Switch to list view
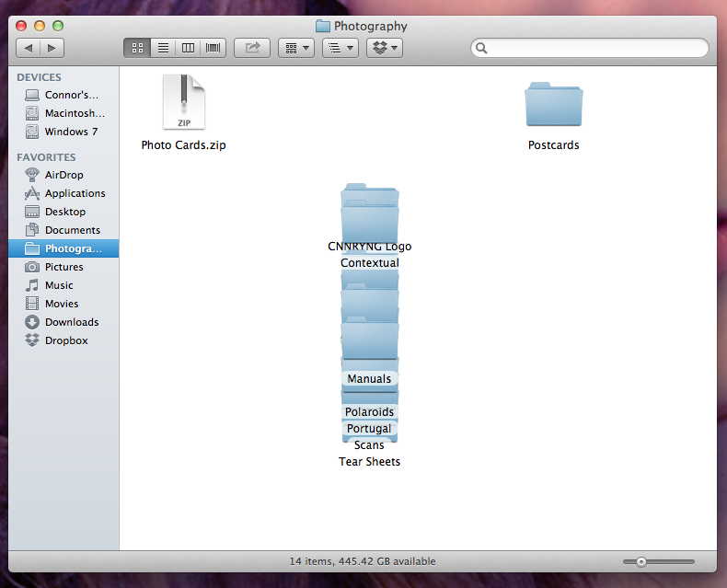This screenshot has width=727, height=588. click(163, 48)
